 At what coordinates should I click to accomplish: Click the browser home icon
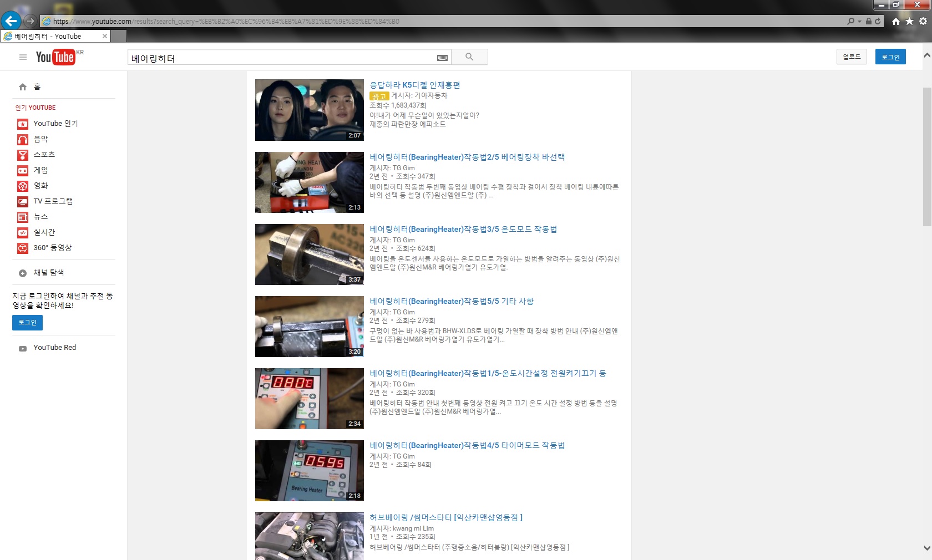click(x=895, y=21)
